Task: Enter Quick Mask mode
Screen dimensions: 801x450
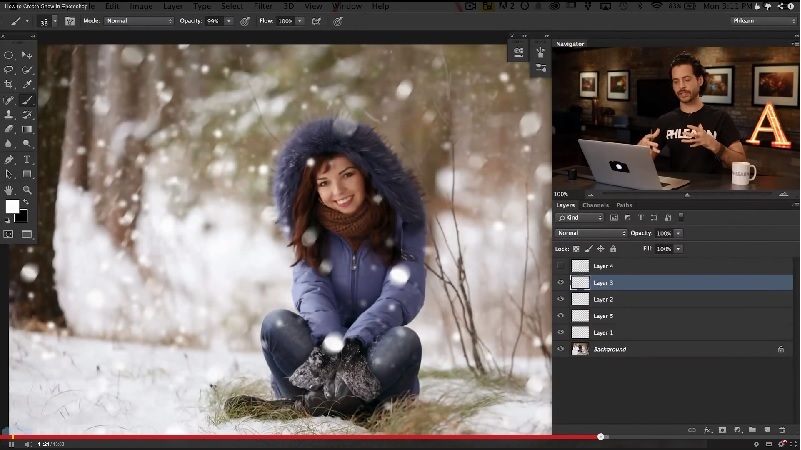Action: 9,234
